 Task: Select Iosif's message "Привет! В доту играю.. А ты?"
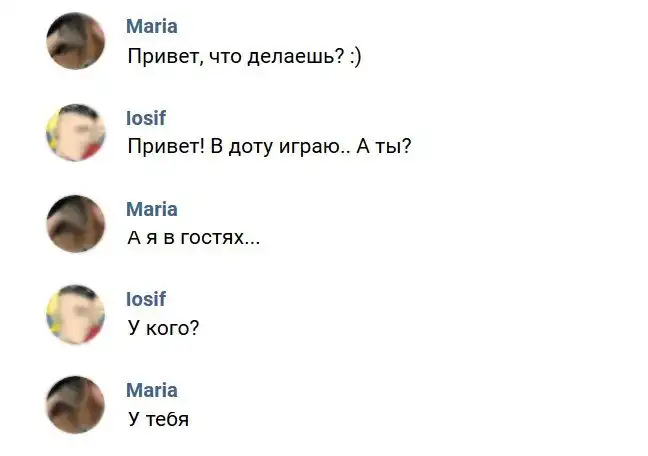(x=269, y=147)
